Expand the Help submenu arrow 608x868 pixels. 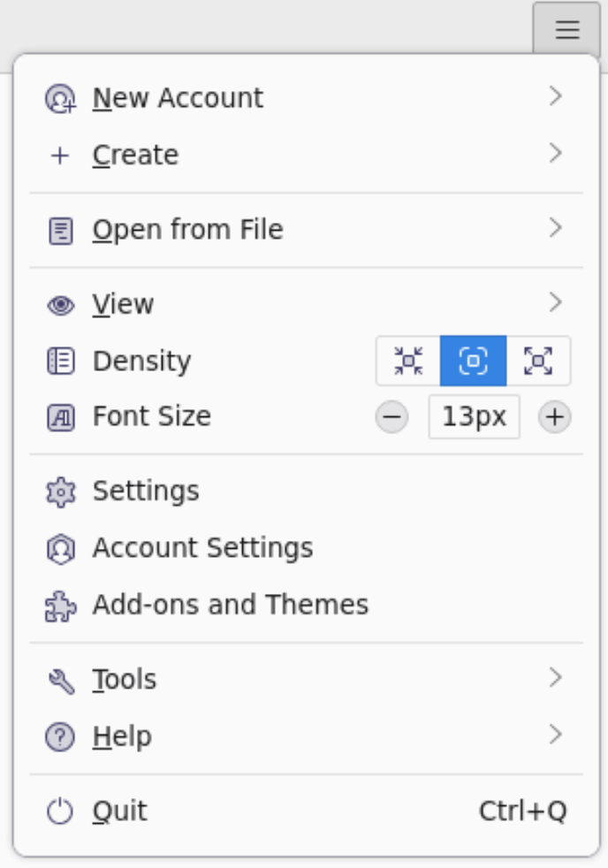(556, 735)
